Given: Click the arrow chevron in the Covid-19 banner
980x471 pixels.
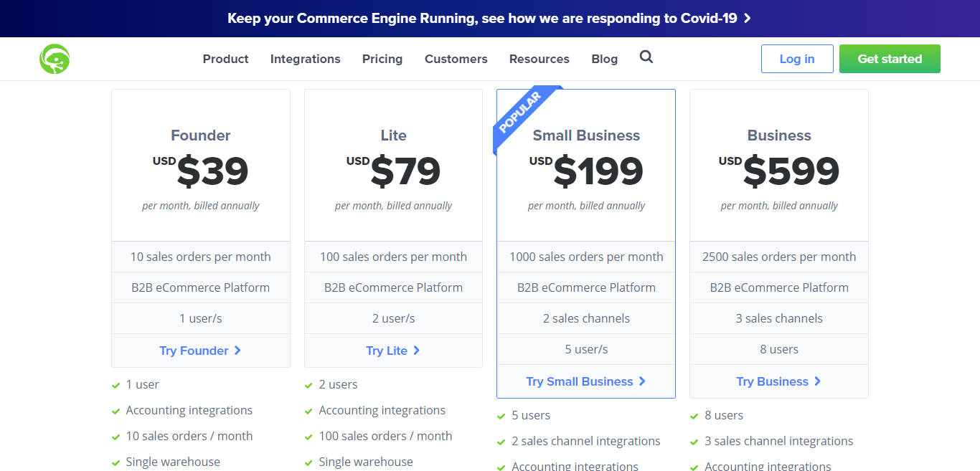Looking at the screenshot, I should click(747, 19).
